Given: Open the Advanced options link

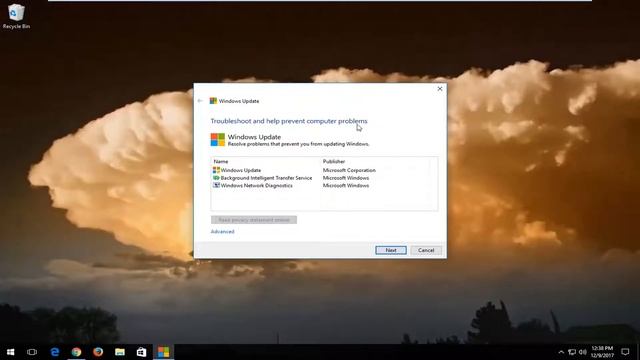Looking at the screenshot, I should (x=222, y=231).
